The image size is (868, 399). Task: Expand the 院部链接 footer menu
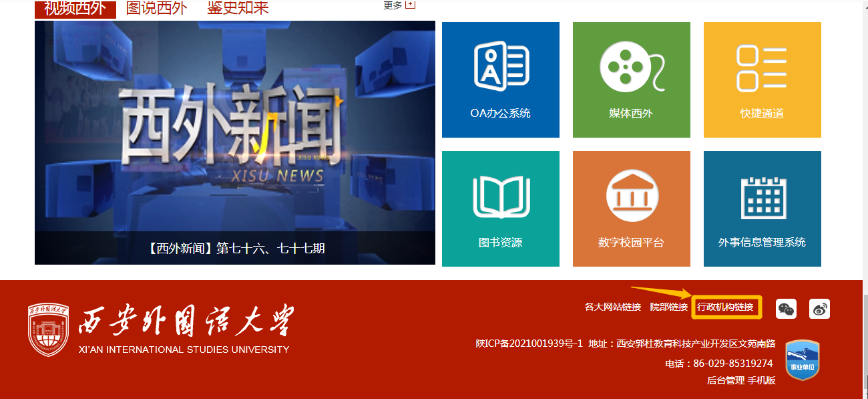coord(668,307)
